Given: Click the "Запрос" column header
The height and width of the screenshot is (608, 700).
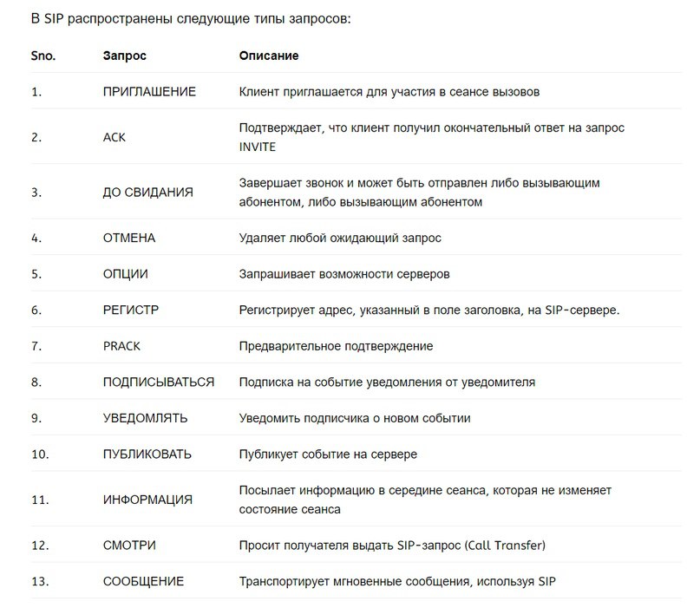Looking at the screenshot, I should 125,56.
